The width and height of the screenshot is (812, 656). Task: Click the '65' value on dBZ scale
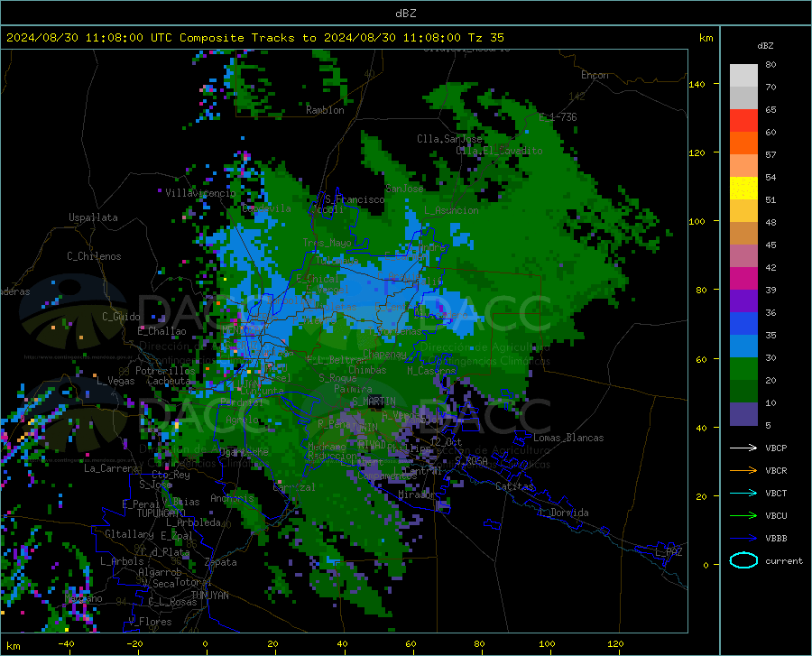770,110
